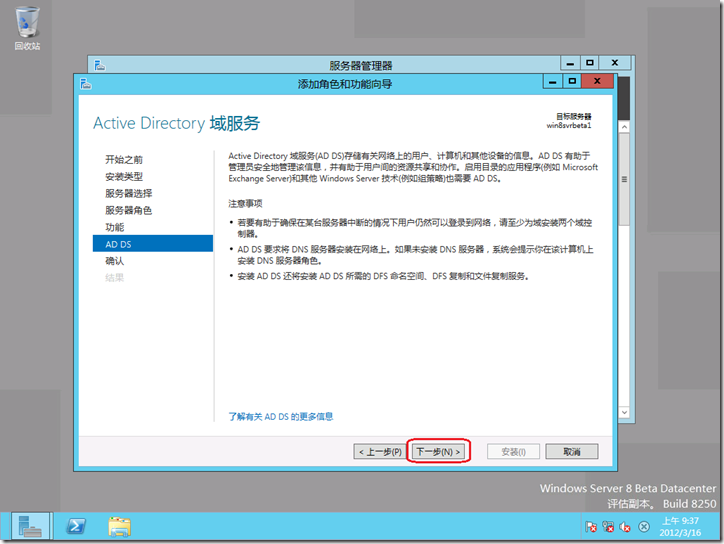
Task: Launch Windows PowerShell from the taskbar
Action: [76, 526]
